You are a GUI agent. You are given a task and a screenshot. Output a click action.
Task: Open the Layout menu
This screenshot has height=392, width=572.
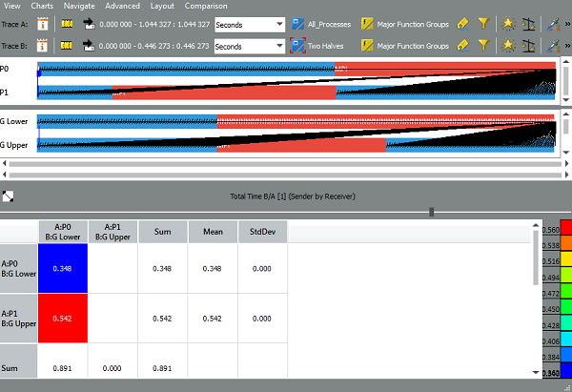(162, 6)
